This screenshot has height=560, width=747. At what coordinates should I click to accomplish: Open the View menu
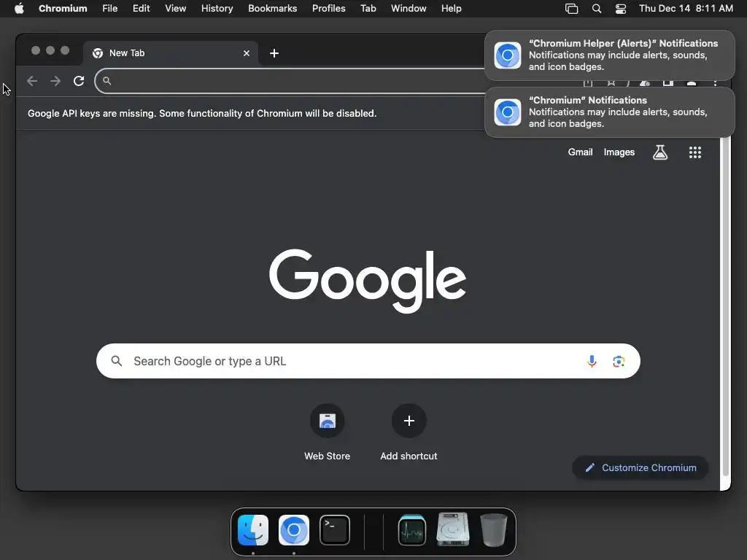coord(175,9)
